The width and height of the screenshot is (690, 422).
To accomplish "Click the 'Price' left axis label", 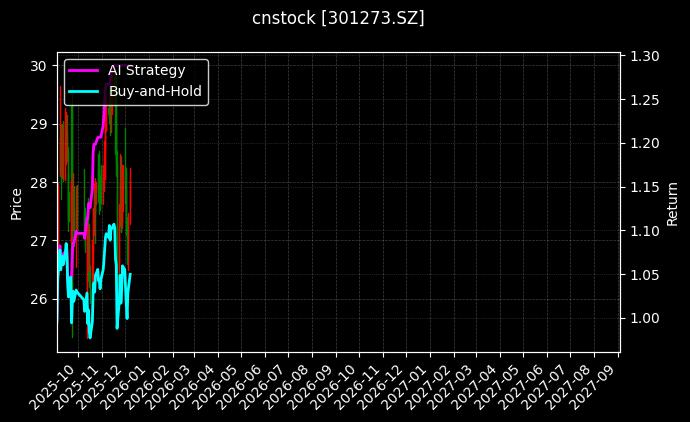I will 16,203.
